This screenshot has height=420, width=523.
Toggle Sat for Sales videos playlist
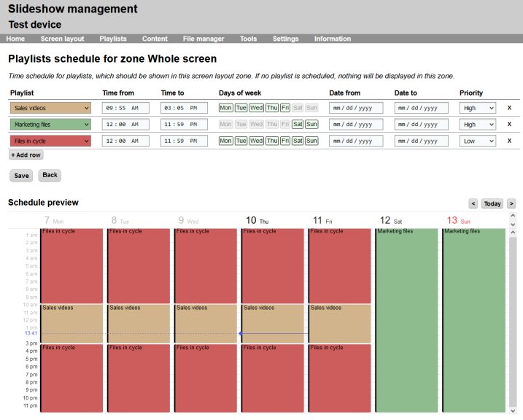coord(298,108)
